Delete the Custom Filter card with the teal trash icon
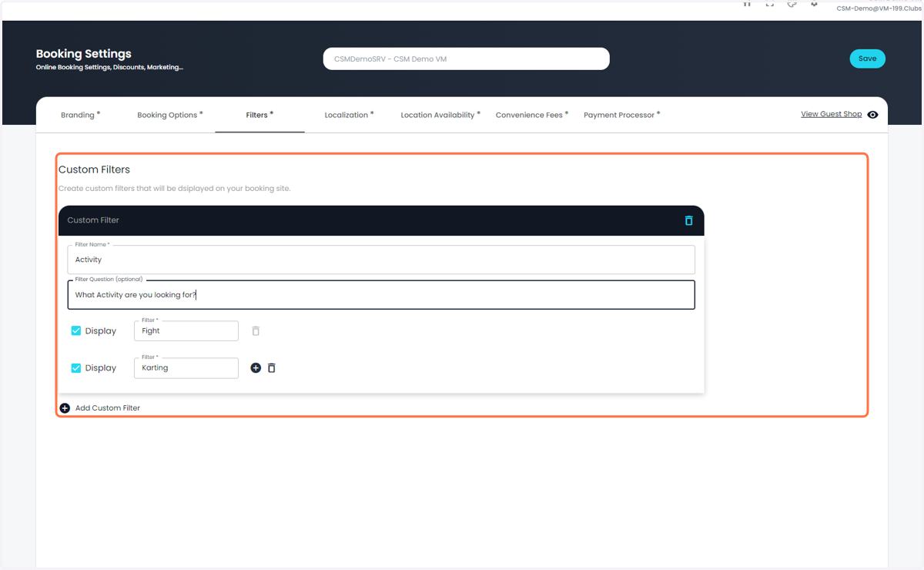This screenshot has height=570, width=924. point(688,220)
